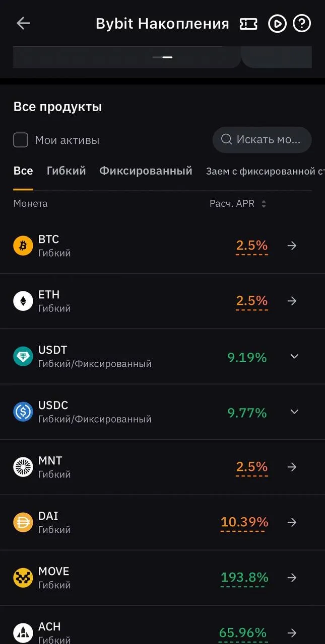This screenshot has height=644, width=325.
Task: Tap the DAI coin icon
Action: [x=23, y=522]
